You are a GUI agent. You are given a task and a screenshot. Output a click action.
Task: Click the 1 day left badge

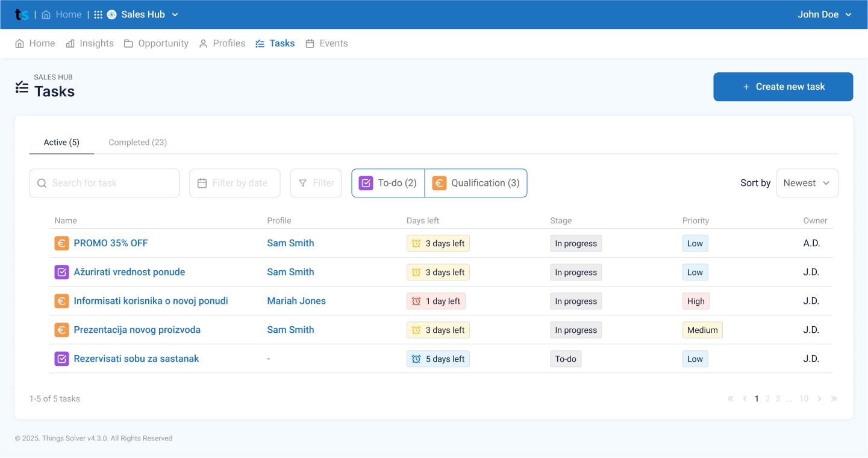tap(436, 301)
